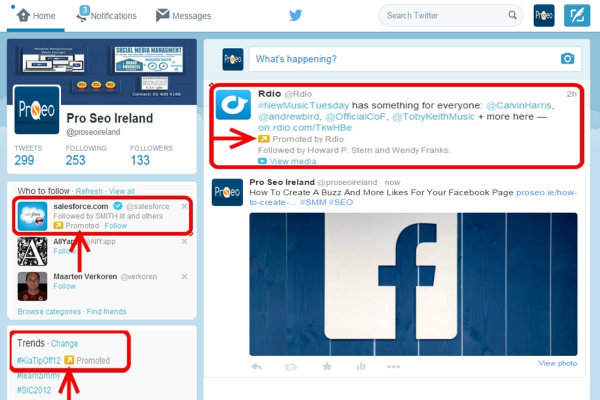This screenshot has width=600, height=400.
Task: Favorite the Pro Seo Ireland tweet
Action: click(x=327, y=367)
